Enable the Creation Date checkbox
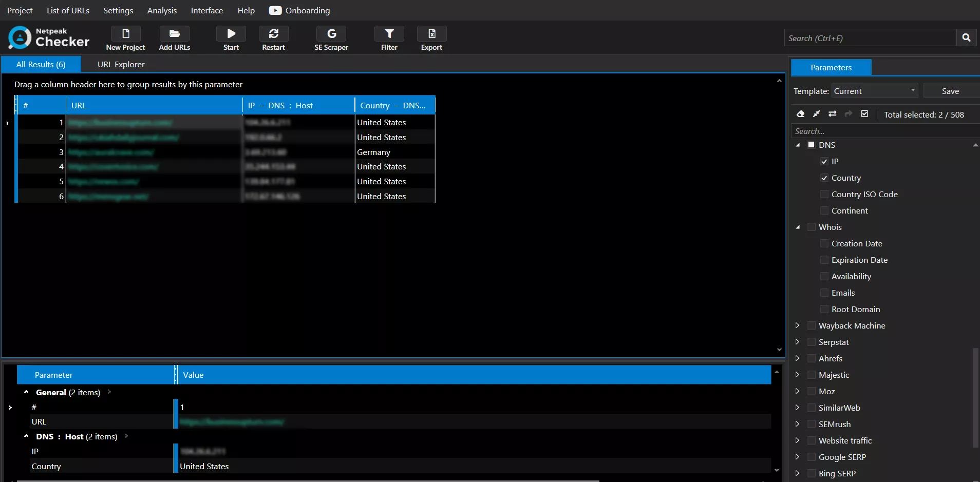This screenshot has height=482, width=980. tap(824, 244)
